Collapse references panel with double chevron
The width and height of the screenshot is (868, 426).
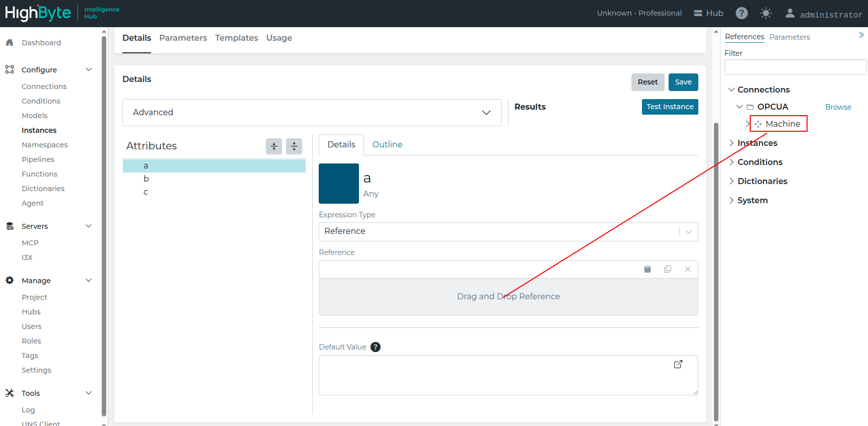click(x=861, y=35)
